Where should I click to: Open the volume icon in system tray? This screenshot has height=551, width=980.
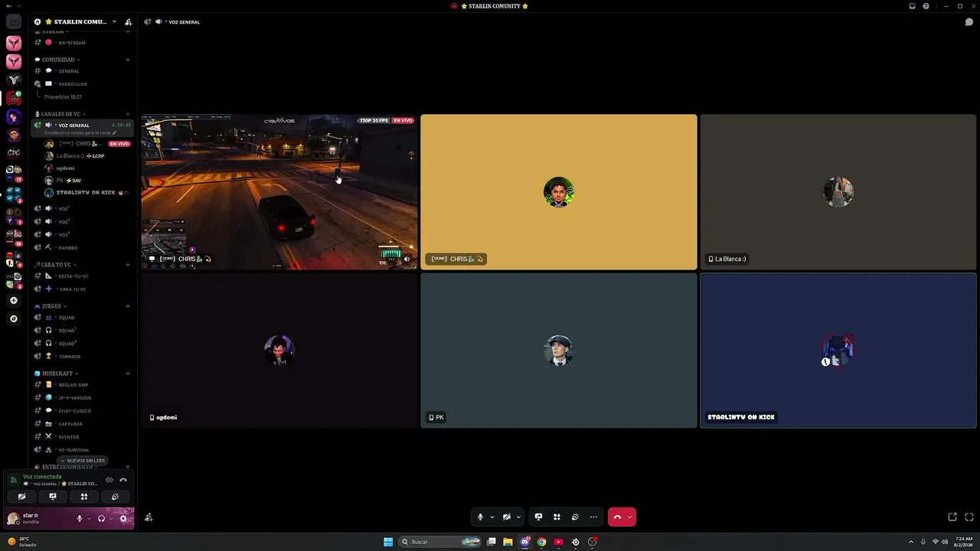(945, 542)
